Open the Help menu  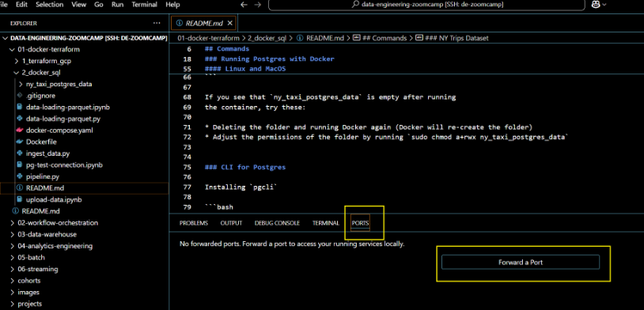(172, 5)
